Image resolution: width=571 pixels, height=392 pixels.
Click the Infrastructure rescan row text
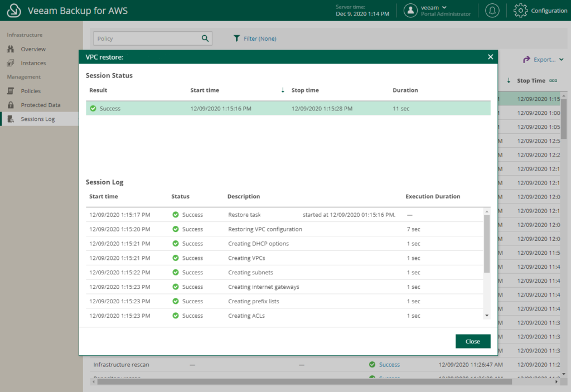[121, 365]
